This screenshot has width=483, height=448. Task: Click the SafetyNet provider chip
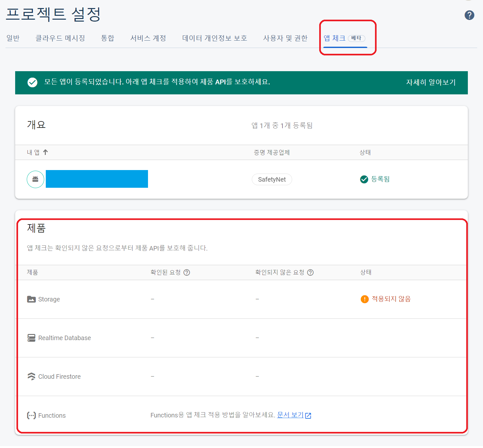[272, 179]
